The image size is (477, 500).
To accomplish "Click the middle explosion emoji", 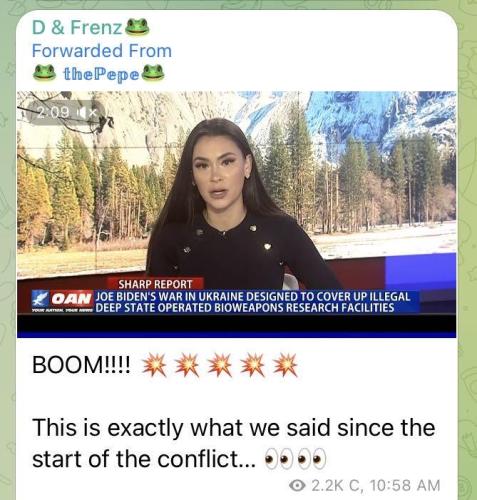I will click(x=220, y=365).
